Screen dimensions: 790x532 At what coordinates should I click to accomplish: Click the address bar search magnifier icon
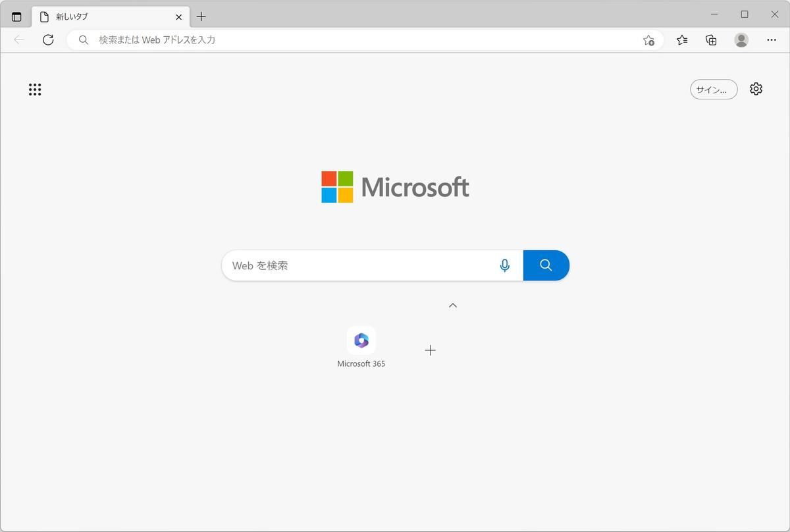pos(84,40)
